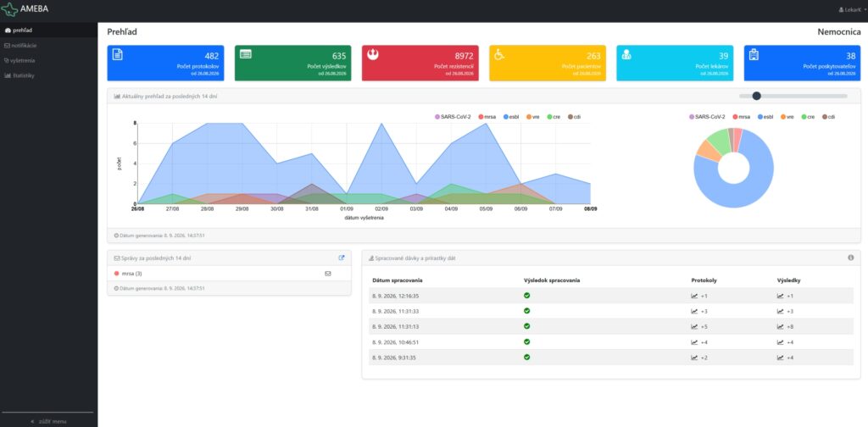Click the envelope icon beside mrsa (3)
Viewport: 868px width, 427px height.
point(328,274)
